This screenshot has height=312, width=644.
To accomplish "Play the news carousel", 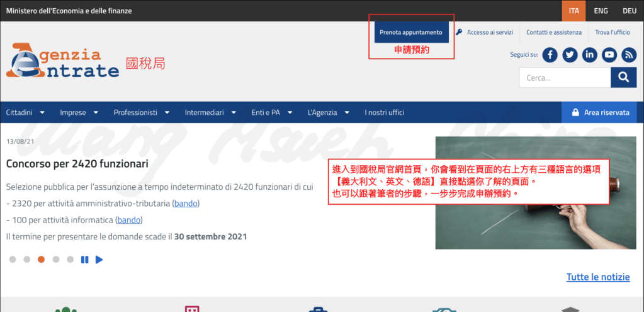I will pos(99,259).
